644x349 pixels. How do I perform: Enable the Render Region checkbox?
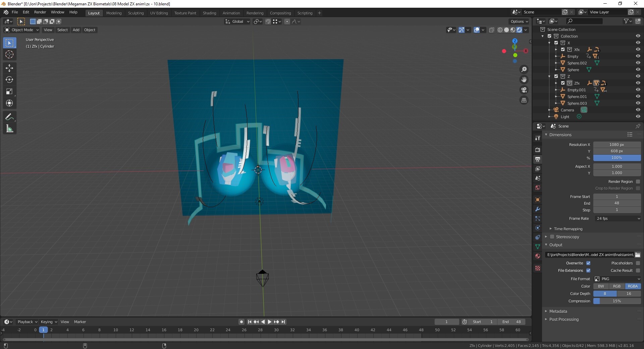(638, 182)
